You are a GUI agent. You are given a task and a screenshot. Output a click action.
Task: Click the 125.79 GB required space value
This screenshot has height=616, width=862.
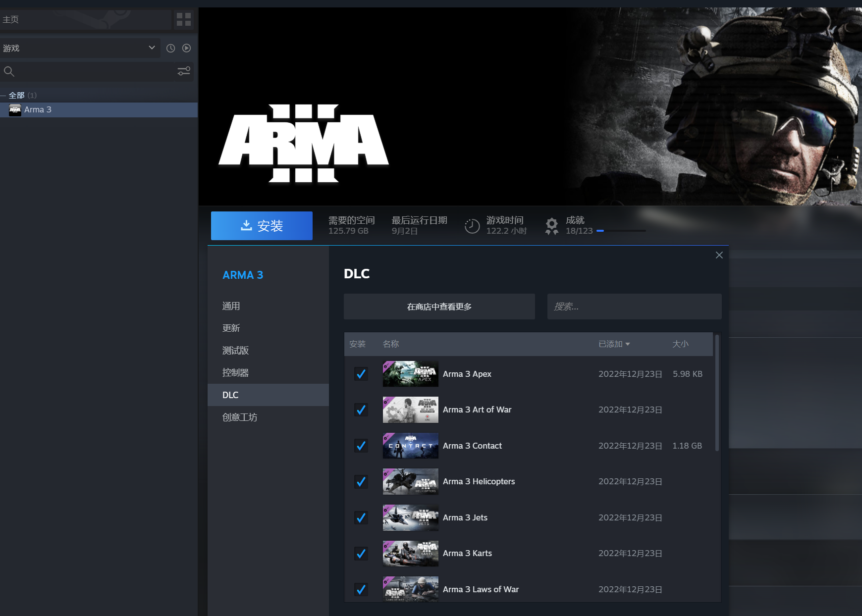click(x=348, y=231)
